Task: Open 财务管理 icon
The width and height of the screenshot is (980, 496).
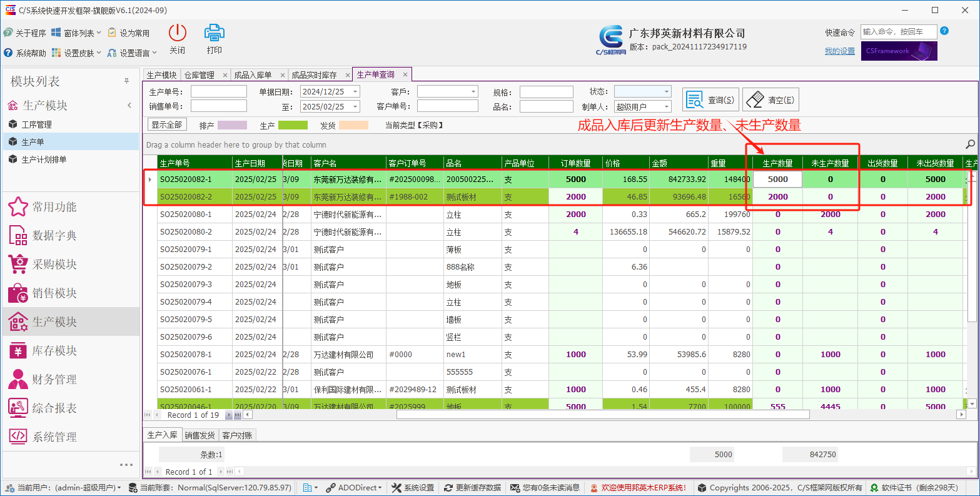Action: point(18,380)
